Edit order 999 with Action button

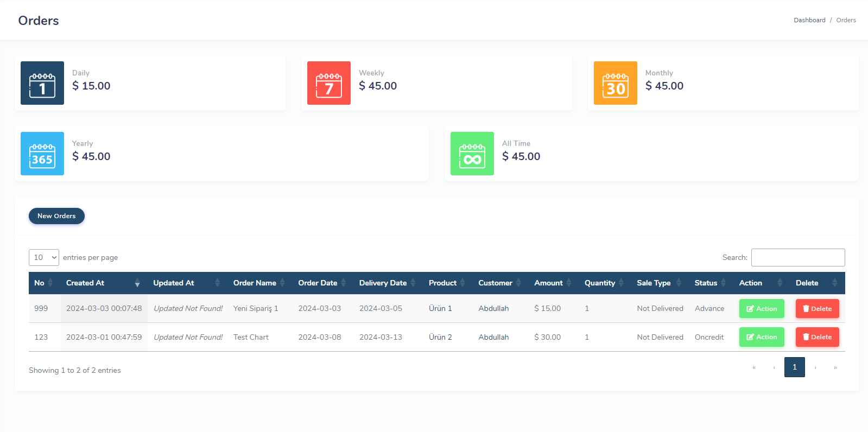[x=761, y=309]
